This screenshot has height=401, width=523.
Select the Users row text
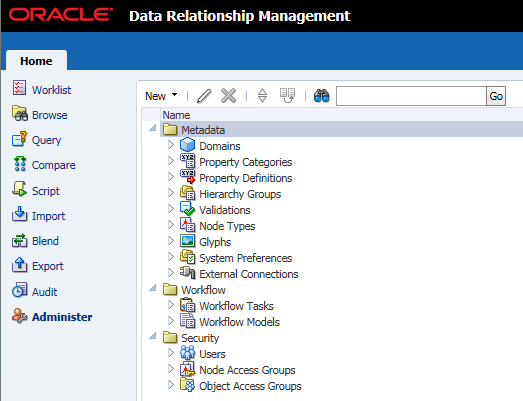(212, 354)
